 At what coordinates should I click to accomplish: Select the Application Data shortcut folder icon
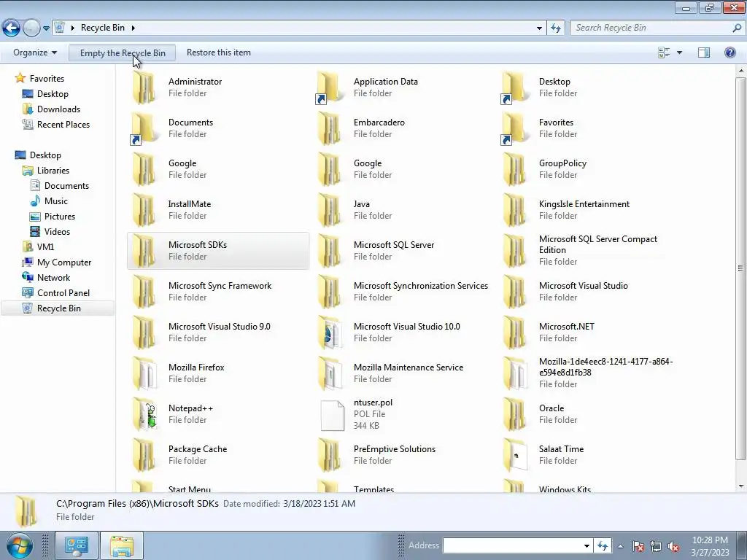point(329,87)
